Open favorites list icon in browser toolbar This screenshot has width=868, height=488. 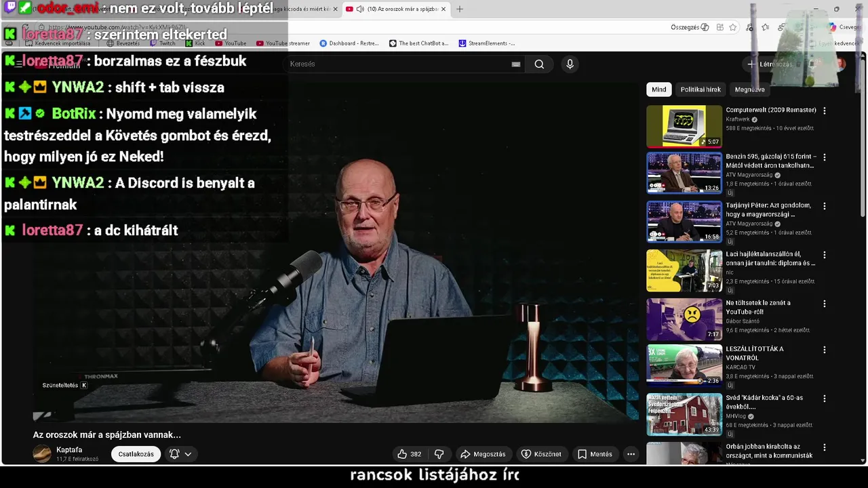[765, 27]
